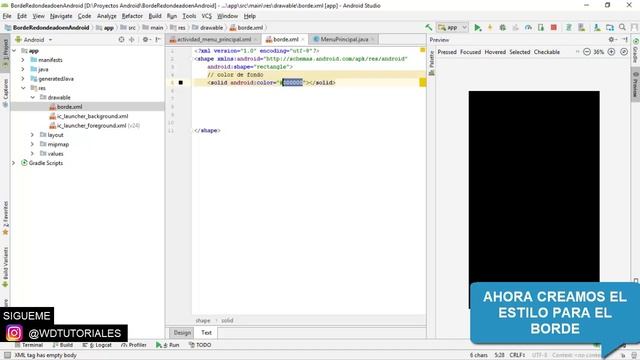Expand the java folder
This screenshot has width=640, height=360.
click(23, 69)
